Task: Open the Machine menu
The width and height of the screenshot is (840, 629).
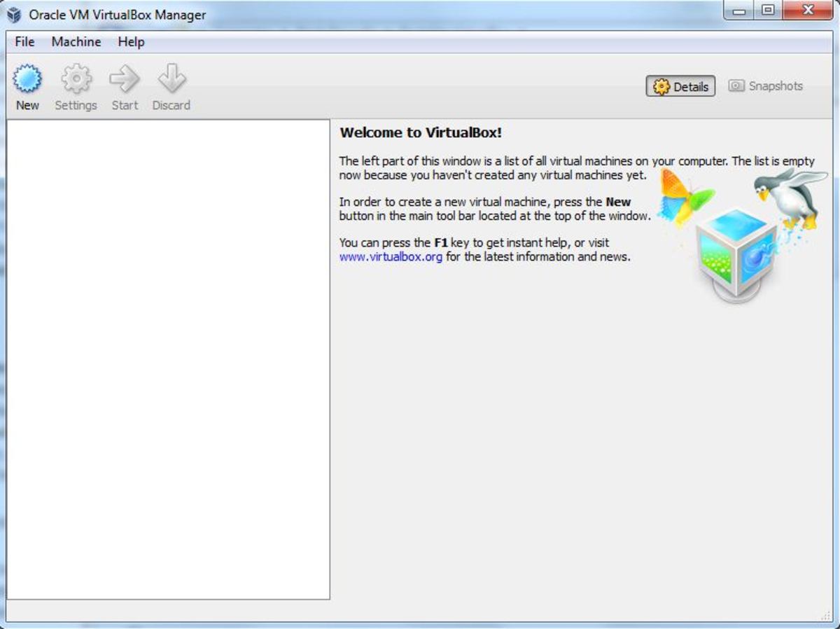Action: (x=76, y=42)
